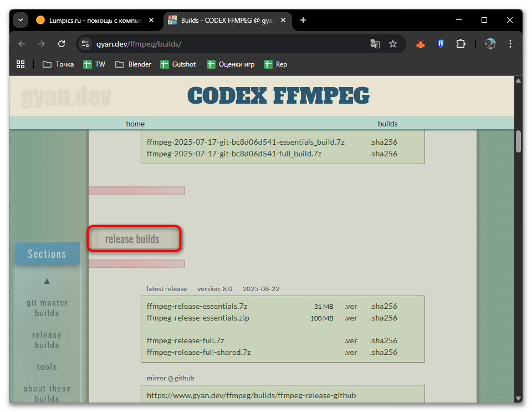Click the builds navigation item
532x412 pixels.
pos(387,124)
